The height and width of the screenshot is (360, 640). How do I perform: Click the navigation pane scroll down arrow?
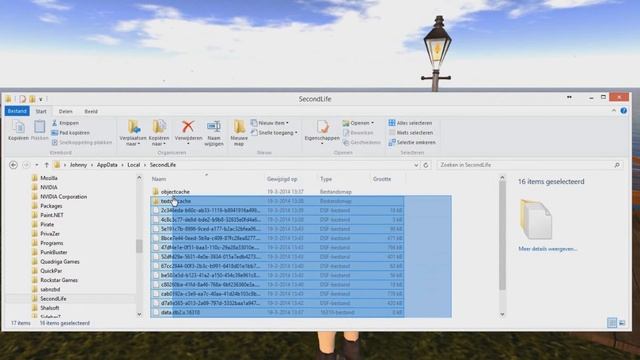tap(139, 314)
